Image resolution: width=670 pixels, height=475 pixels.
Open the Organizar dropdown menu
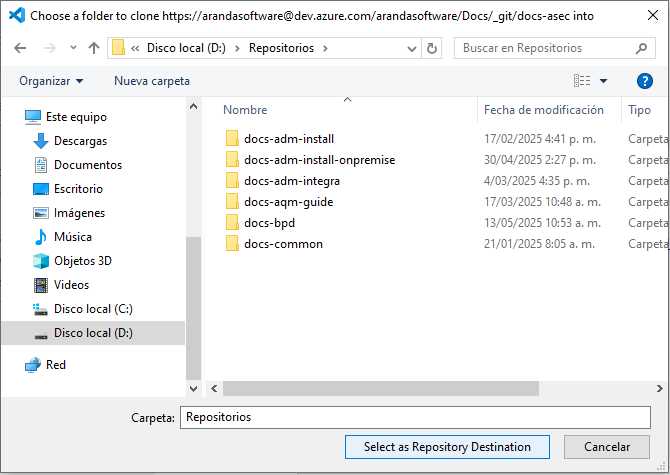(x=51, y=81)
